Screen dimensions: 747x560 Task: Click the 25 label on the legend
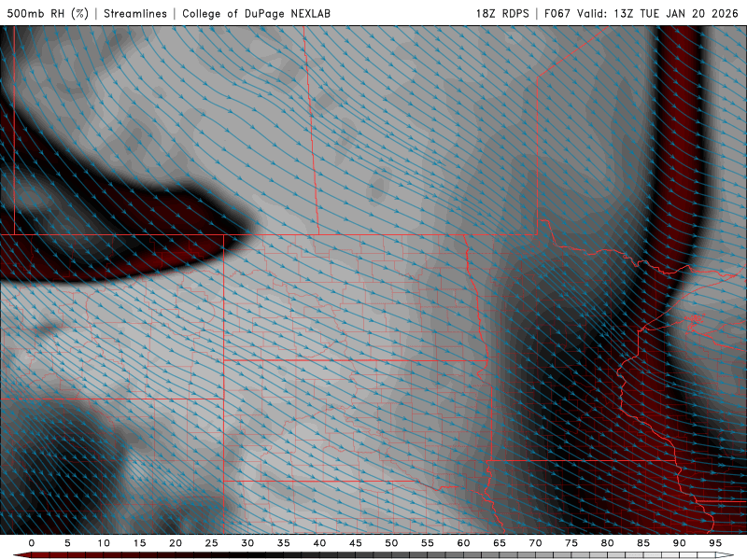click(212, 543)
